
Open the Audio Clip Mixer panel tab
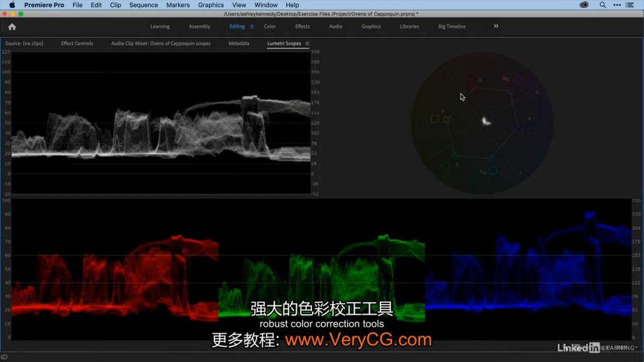160,43
